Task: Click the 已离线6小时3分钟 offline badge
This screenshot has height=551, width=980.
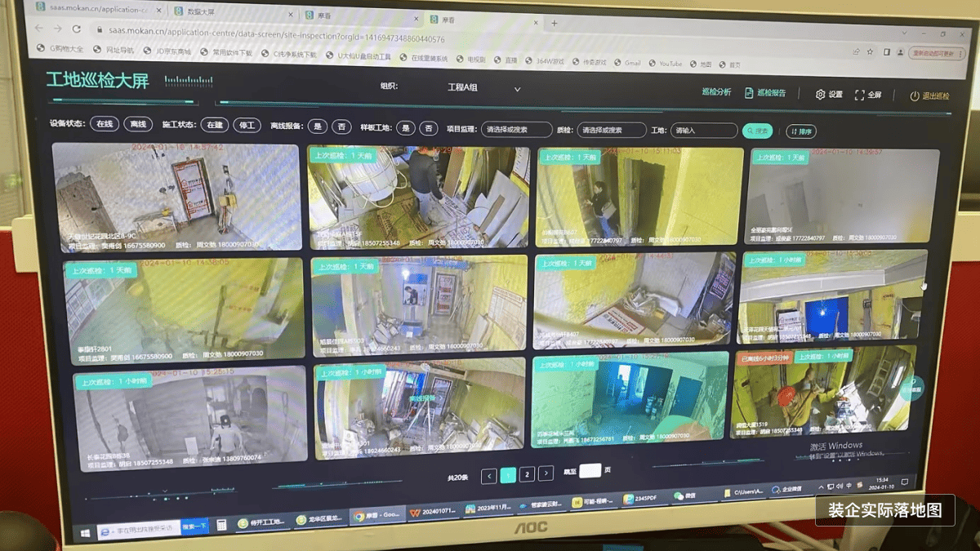Action: point(765,358)
